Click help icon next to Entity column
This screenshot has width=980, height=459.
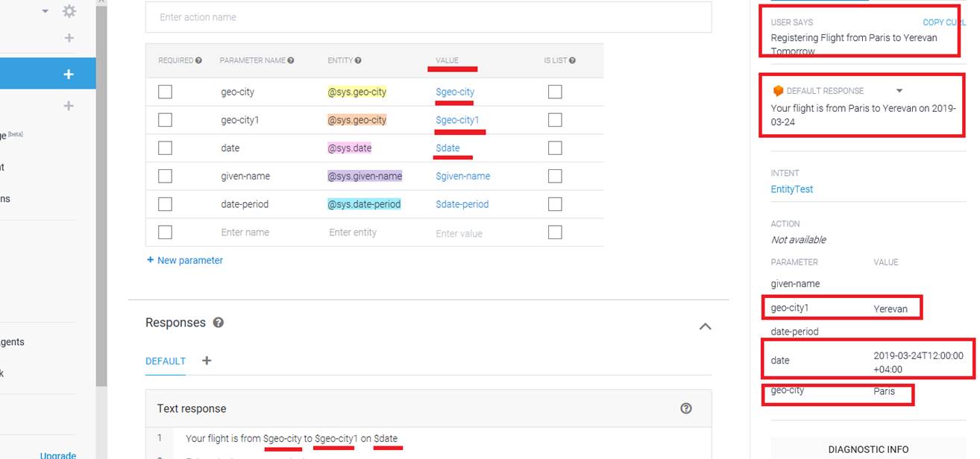tap(359, 60)
